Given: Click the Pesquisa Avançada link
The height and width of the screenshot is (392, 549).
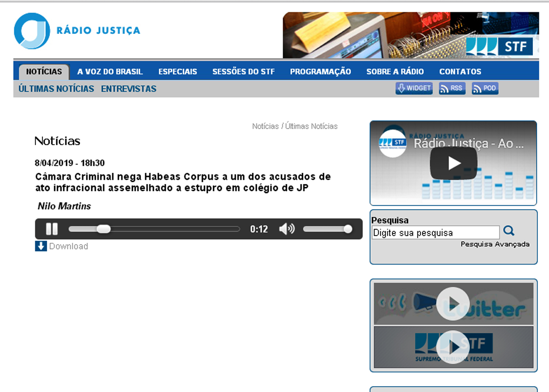Looking at the screenshot, I should (495, 244).
